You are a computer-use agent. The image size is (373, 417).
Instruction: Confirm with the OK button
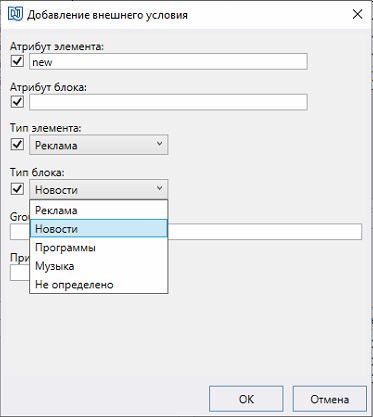click(246, 399)
